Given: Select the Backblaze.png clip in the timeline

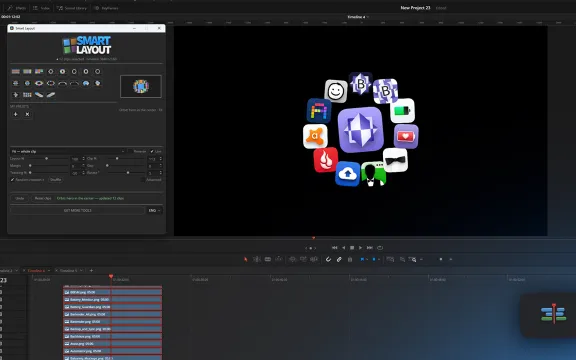Looking at the screenshot, I should point(112,336).
